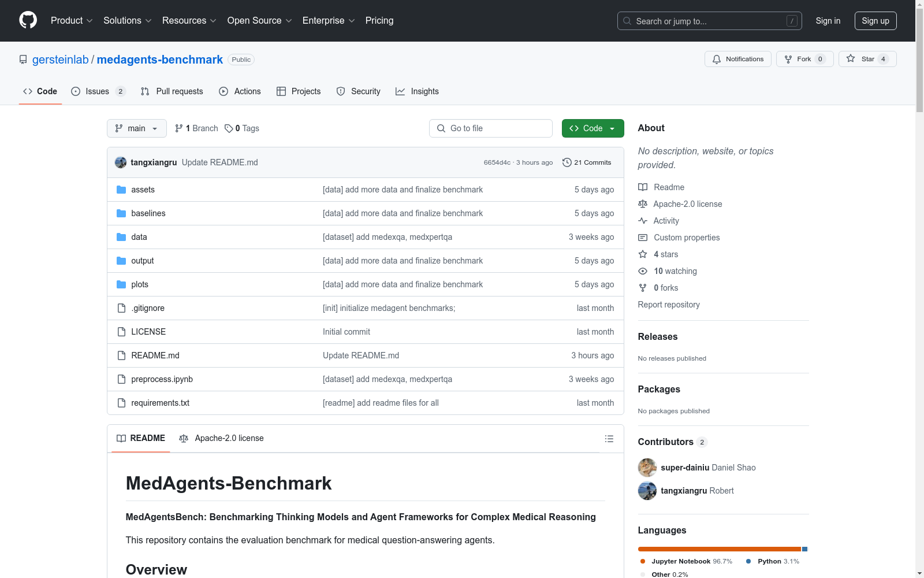Screen dimensions: 924x578
Task: Open the Releases heading link
Action: (x=658, y=337)
